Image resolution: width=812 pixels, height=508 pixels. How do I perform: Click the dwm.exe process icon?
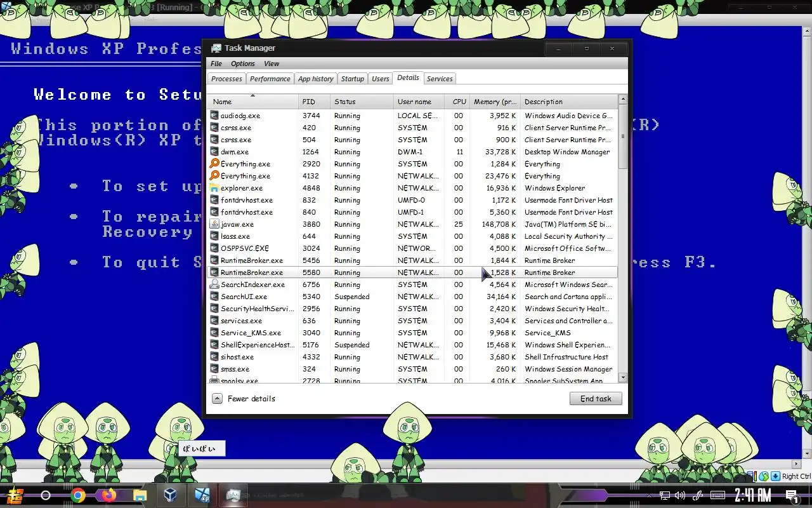(x=214, y=152)
